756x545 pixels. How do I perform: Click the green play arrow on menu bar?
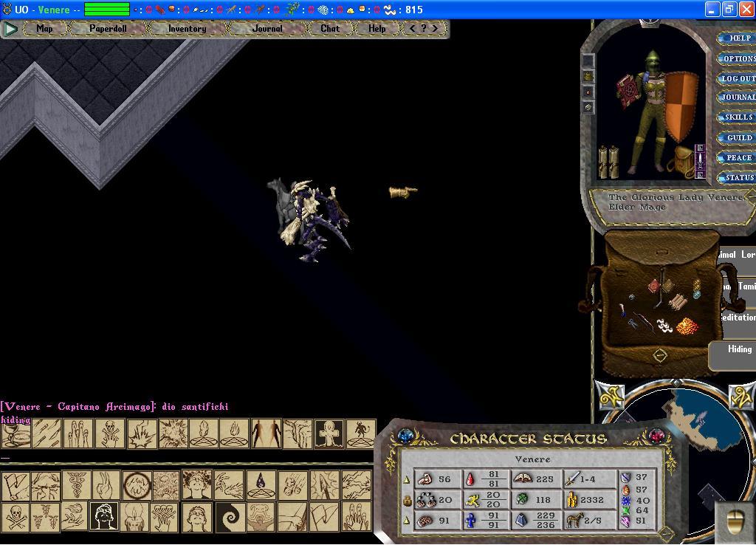coord(10,29)
